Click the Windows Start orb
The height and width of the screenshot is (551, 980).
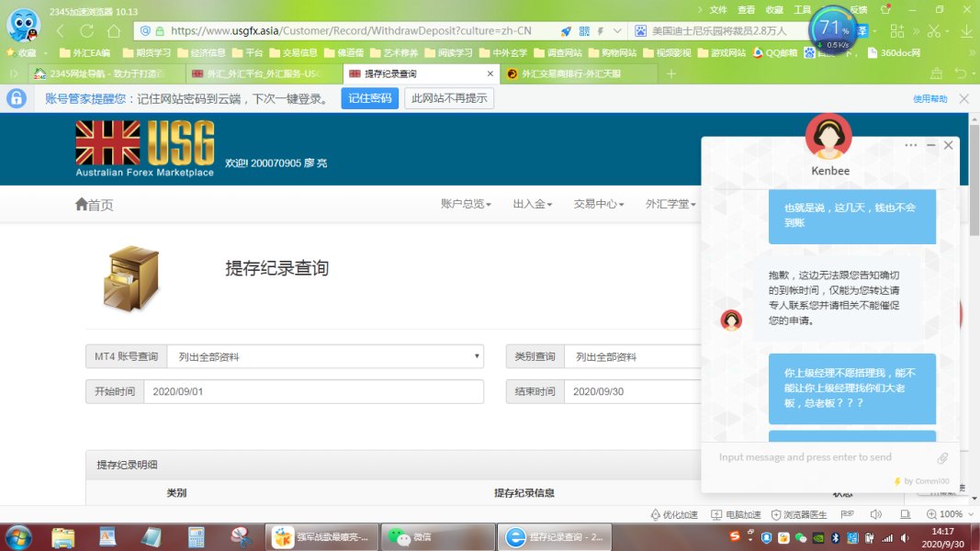18,535
